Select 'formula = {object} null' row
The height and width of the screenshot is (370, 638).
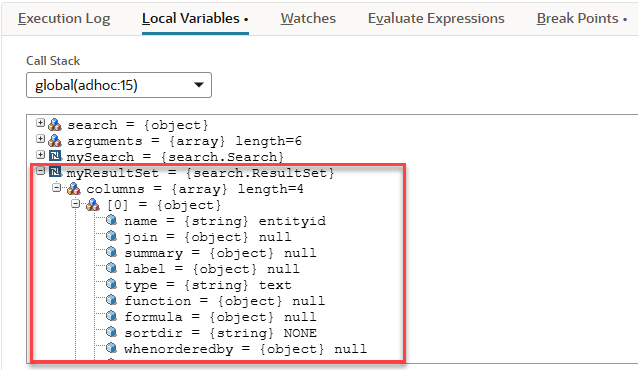click(x=220, y=317)
